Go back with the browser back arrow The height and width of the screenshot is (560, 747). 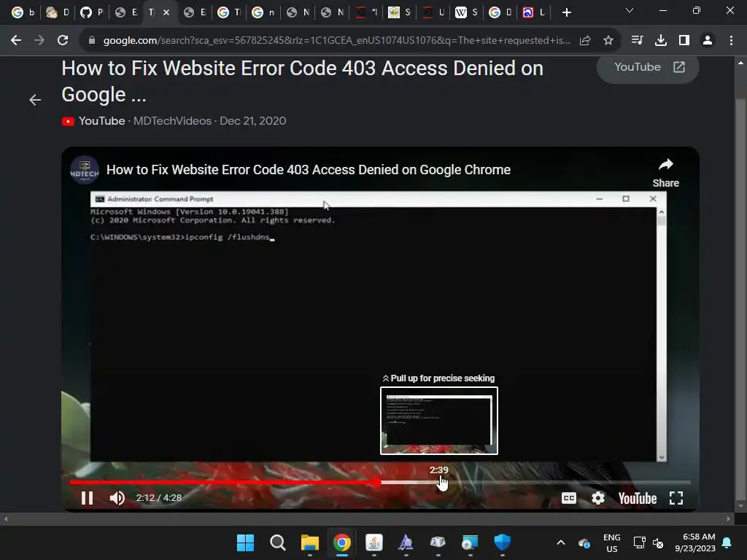click(16, 41)
